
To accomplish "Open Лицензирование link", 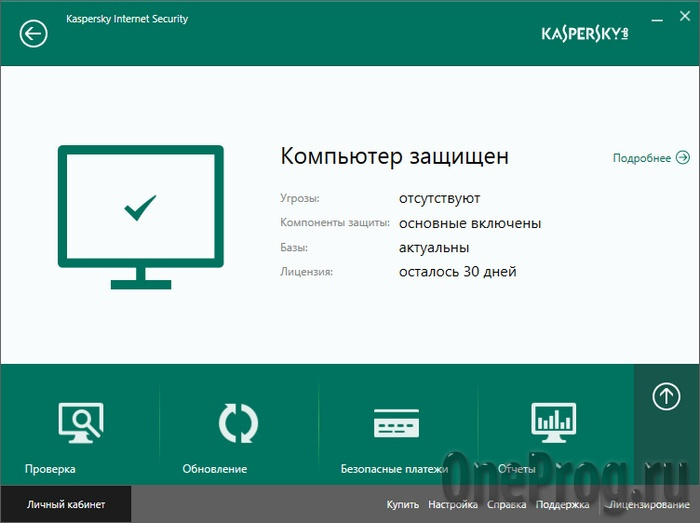I will (x=650, y=505).
